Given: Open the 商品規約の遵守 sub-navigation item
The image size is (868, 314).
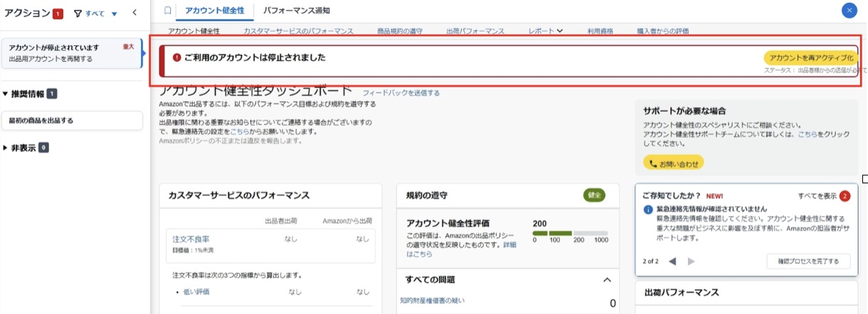Looking at the screenshot, I should pos(399,31).
